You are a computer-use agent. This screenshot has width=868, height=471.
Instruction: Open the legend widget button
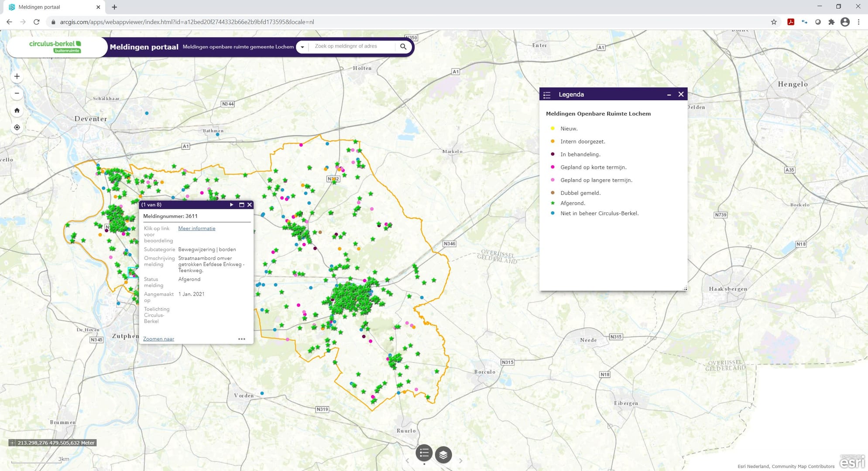[x=424, y=454]
